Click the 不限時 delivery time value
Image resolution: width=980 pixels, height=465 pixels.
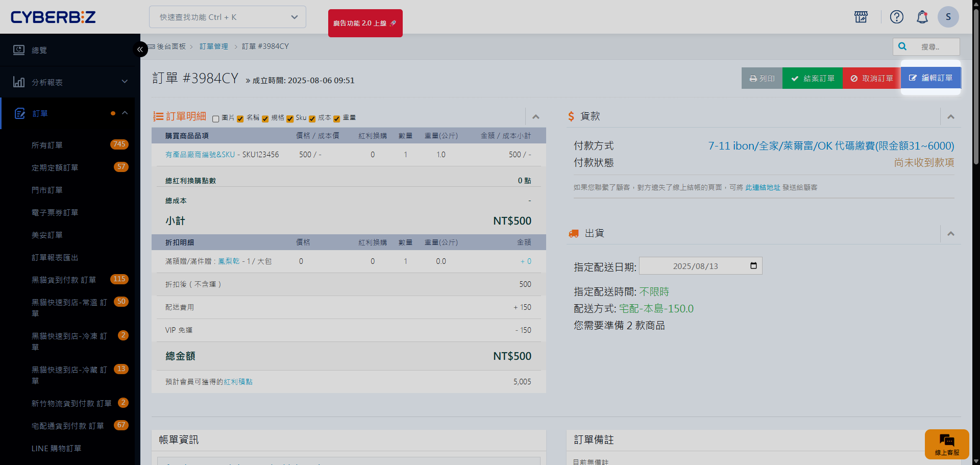point(654,291)
